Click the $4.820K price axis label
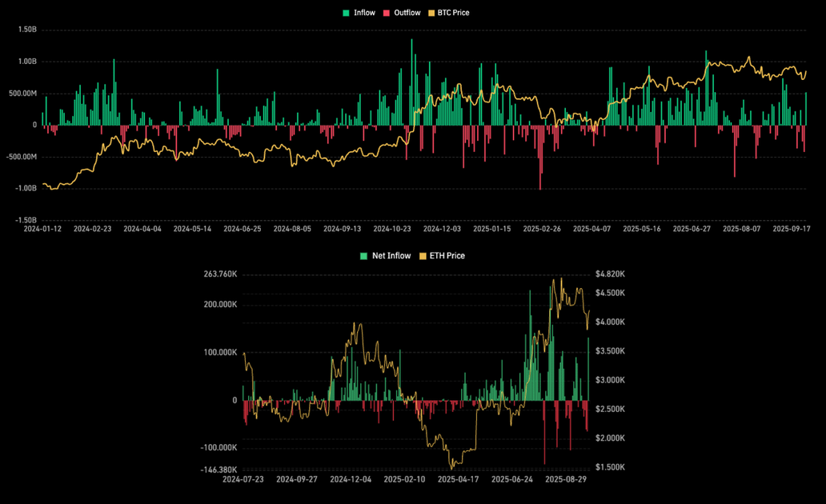Screen dimensions: 826x504 611,274
